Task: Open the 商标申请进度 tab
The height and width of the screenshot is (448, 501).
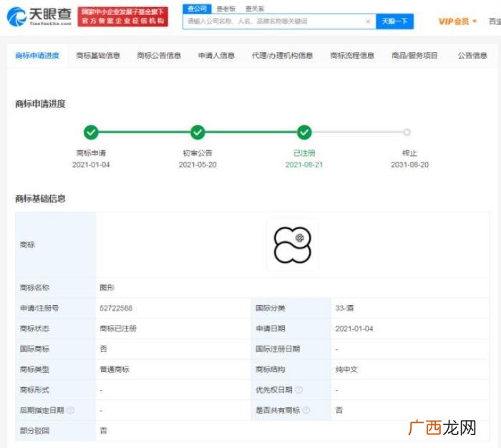Action: coord(37,56)
